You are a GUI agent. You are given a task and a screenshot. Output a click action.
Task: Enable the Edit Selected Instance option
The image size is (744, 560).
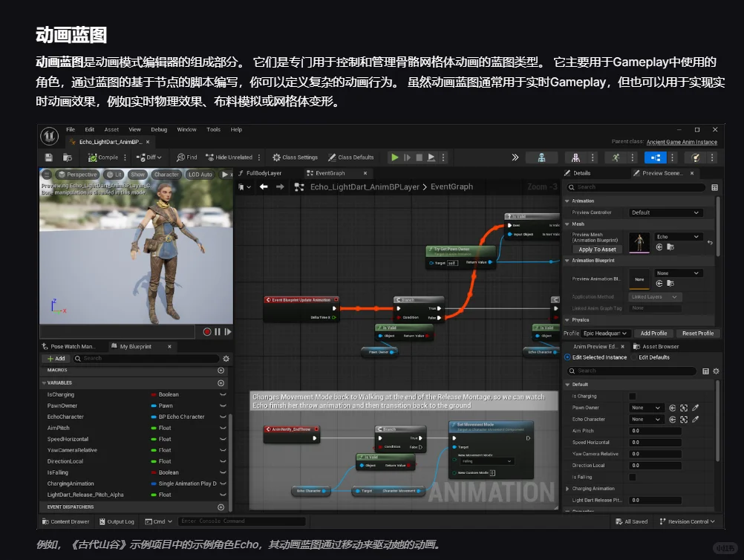(567, 357)
